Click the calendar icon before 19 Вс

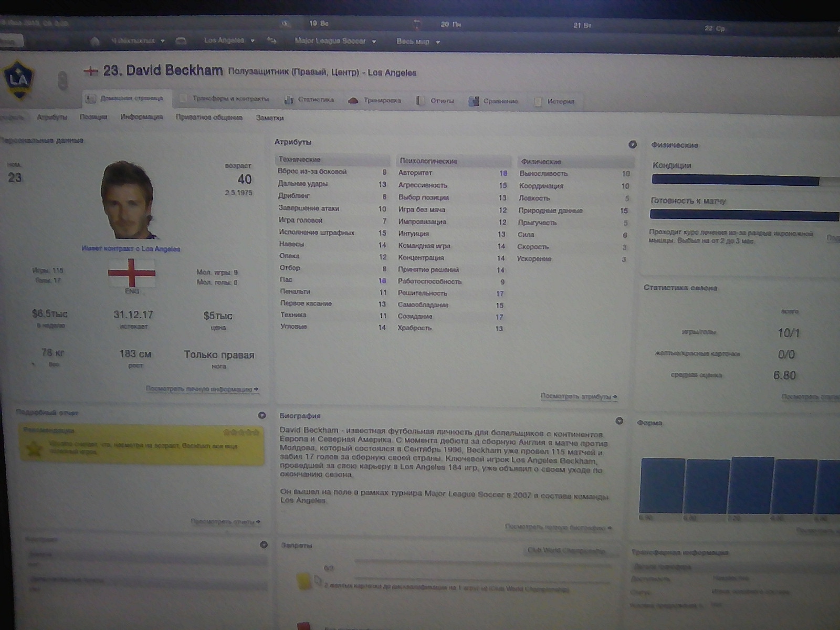pos(286,24)
